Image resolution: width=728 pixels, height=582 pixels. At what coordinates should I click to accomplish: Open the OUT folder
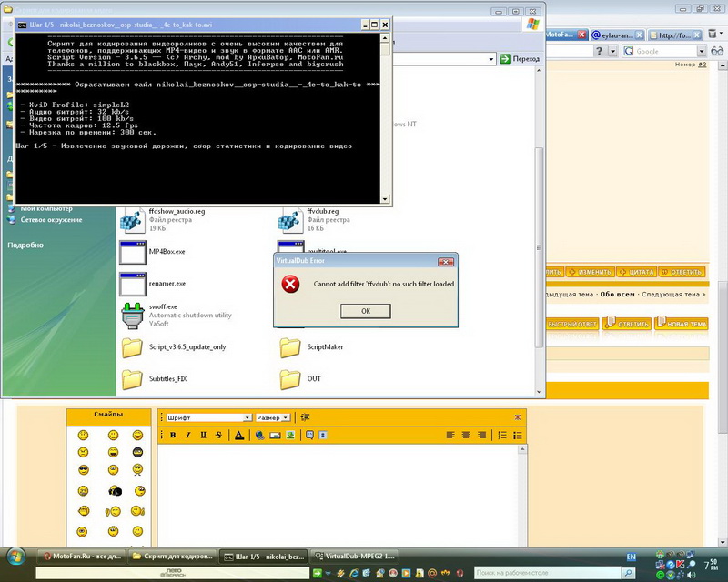(290, 379)
